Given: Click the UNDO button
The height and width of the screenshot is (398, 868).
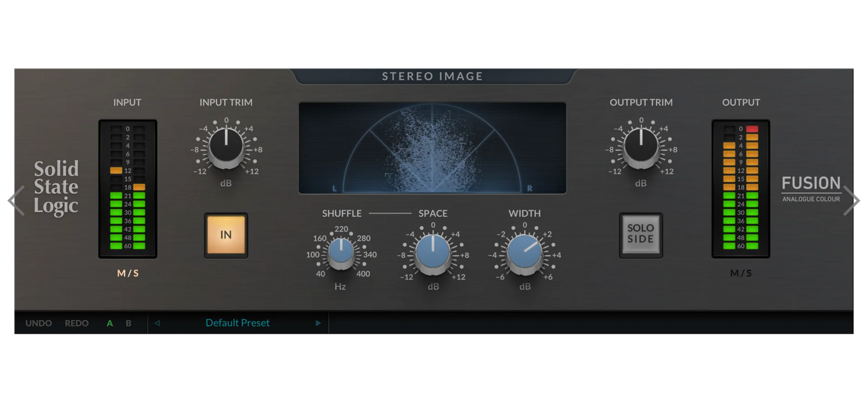Looking at the screenshot, I should 39,323.
